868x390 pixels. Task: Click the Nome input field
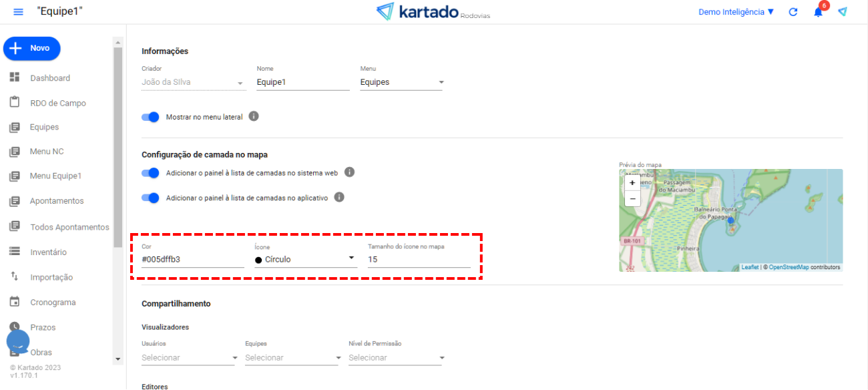302,83
